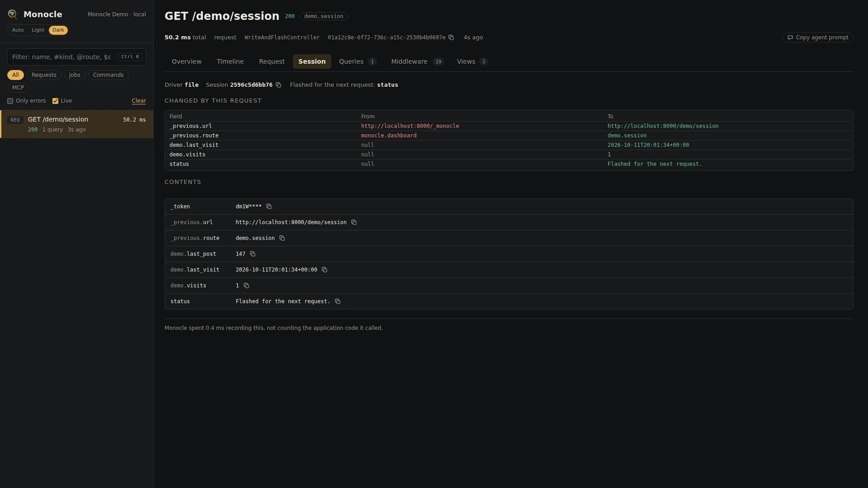This screenshot has width=868, height=488.
Task: Copy the _previous.url contents value
Action: 354,222
